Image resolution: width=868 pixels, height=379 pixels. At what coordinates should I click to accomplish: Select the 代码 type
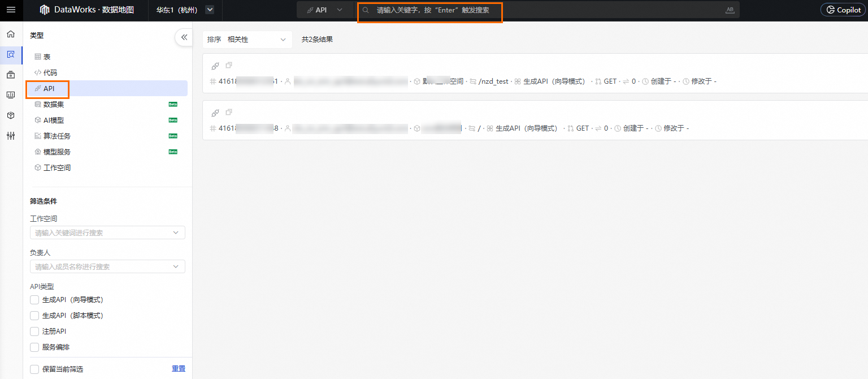pos(107,73)
